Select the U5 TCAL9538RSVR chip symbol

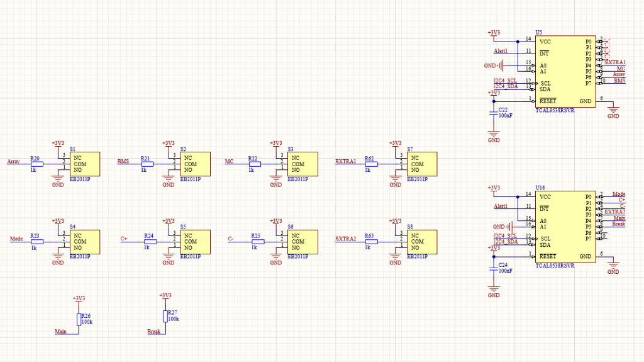click(x=564, y=72)
